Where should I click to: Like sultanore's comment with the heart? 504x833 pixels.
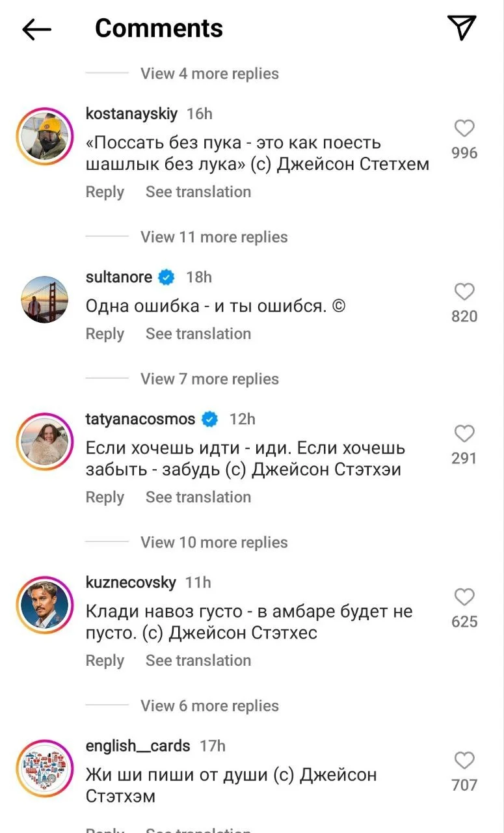[464, 292]
